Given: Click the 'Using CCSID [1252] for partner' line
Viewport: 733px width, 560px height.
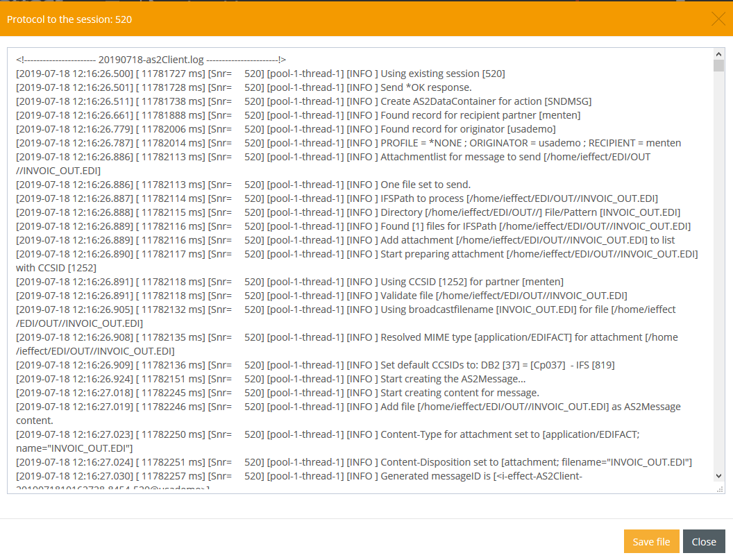Looking at the screenshot, I should (x=472, y=282).
